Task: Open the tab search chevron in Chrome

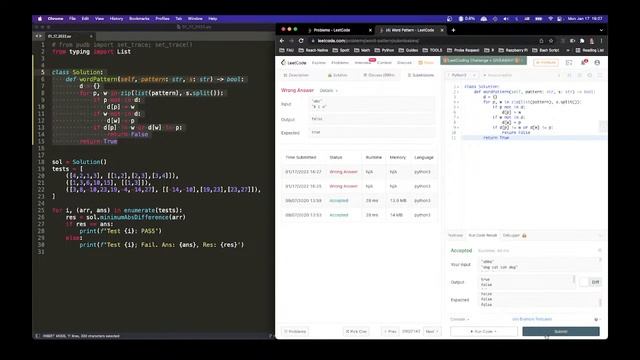Action: (x=601, y=30)
